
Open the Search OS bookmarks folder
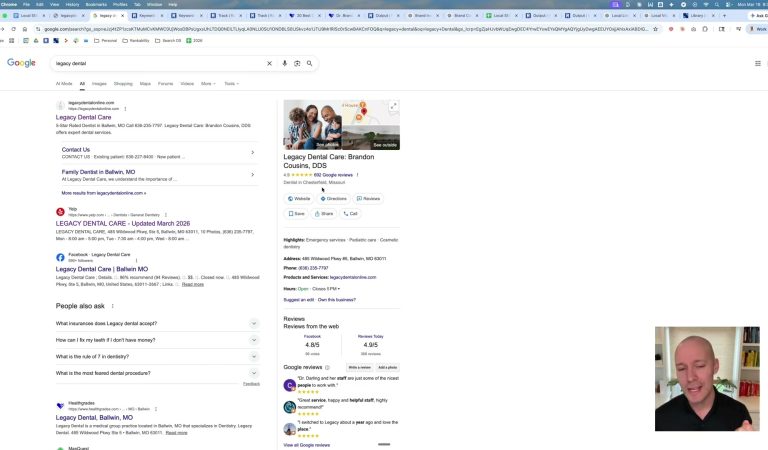pos(168,41)
